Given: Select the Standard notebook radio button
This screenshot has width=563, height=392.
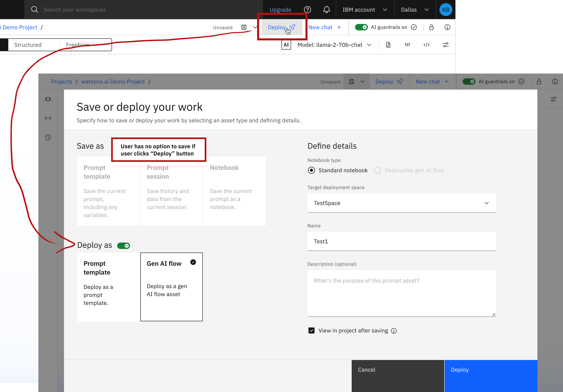Looking at the screenshot, I should click(x=311, y=170).
